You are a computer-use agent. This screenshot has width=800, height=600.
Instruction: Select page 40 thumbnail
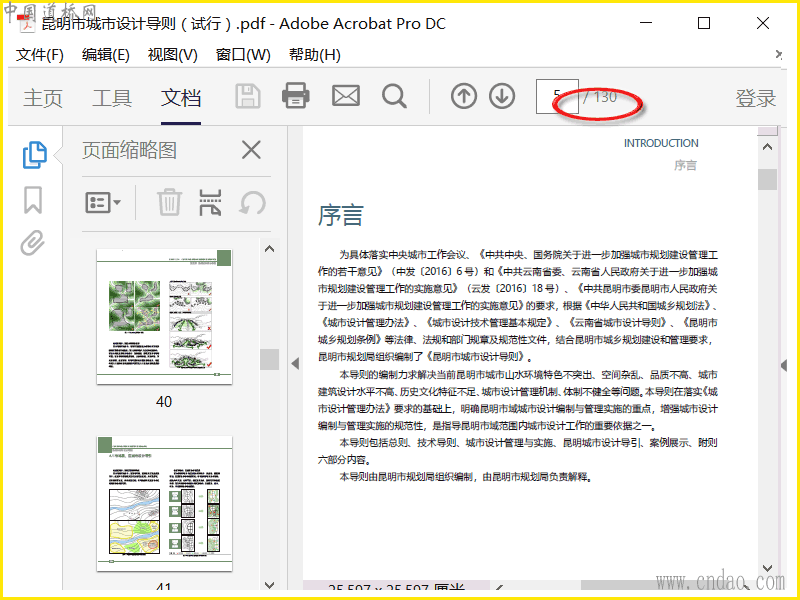tap(164, 317)
